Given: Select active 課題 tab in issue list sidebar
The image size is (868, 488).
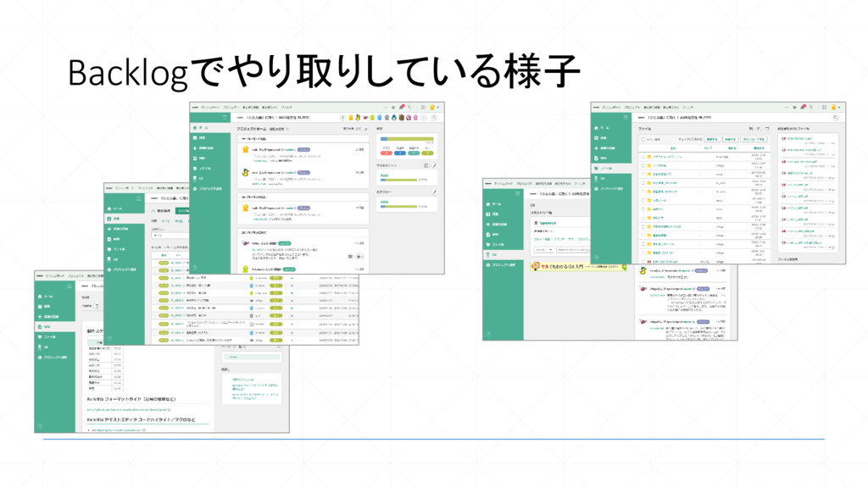Looking at the screenshot, I should pyautogui.click(x=124, y=219).
